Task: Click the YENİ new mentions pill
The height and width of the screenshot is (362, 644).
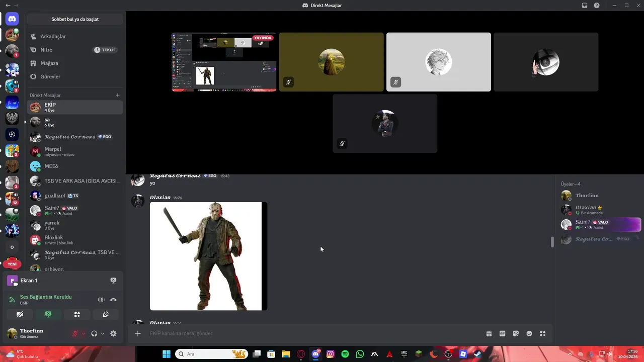Action: tap(12, 264)
